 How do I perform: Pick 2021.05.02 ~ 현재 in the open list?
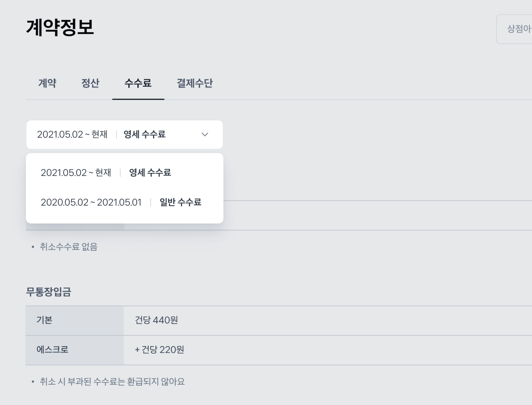[x=76, y=173]
